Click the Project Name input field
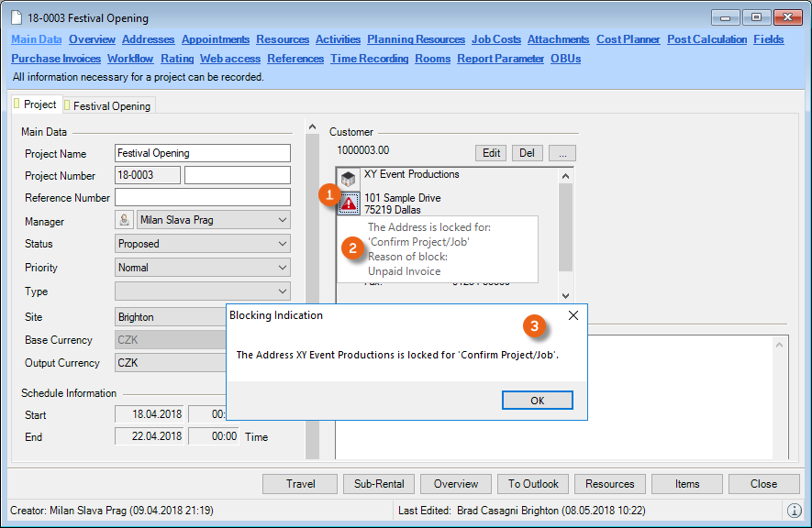The height and width of the screenshot is (528, 812). click(202, 153)
